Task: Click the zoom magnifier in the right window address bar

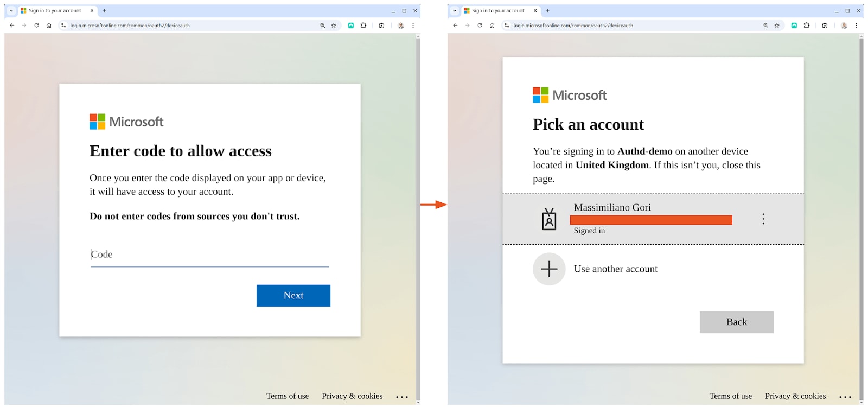Action: [x=765, y=26]
